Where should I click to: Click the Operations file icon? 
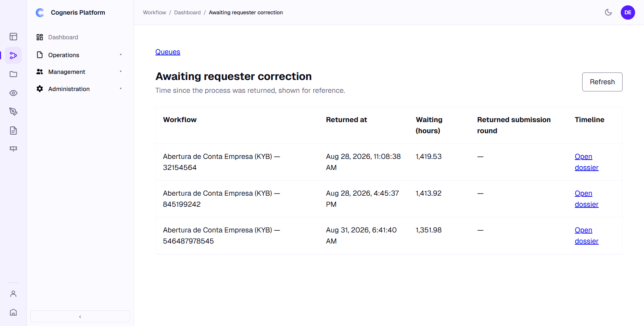pos(40,55)
